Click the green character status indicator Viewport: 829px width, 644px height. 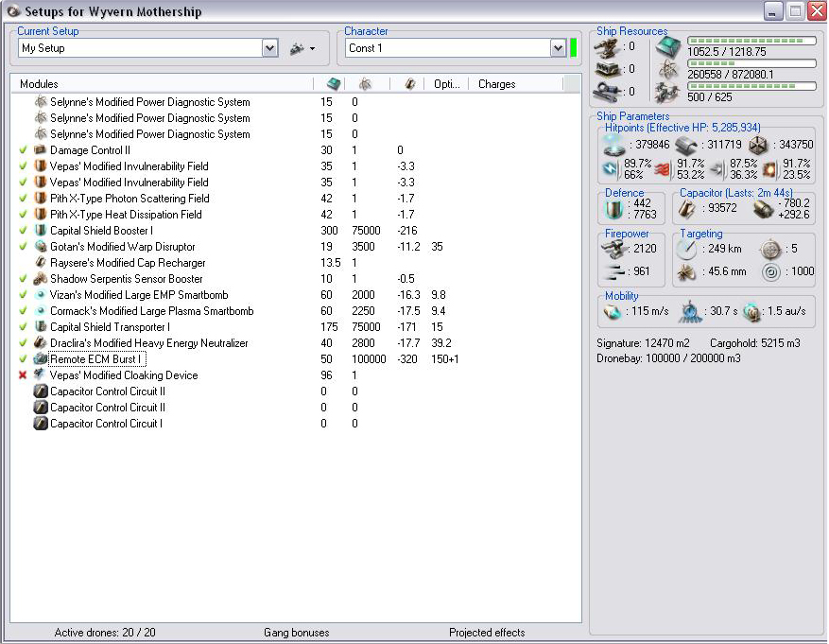pos(573,48)
